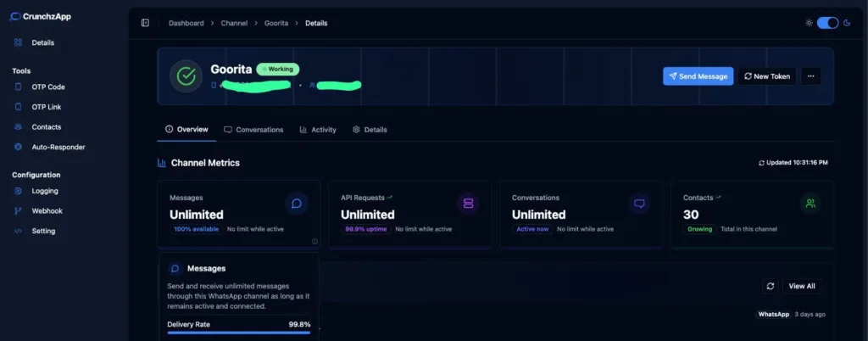
Task: Click the sun light-mode icon
Action: (x=810, y=23)
